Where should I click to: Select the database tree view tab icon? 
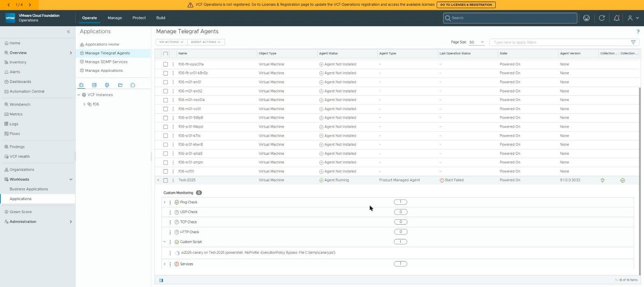(94, 85)
